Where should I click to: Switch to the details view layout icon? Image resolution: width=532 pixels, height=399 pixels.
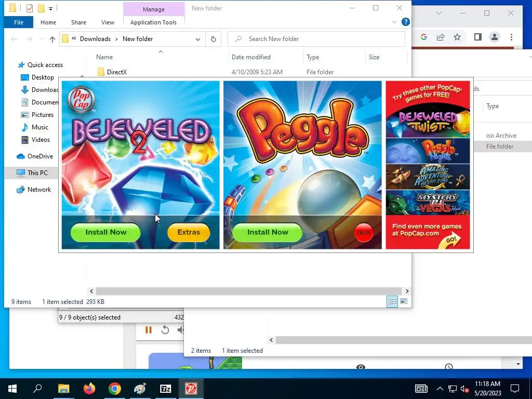click(392, 301)
